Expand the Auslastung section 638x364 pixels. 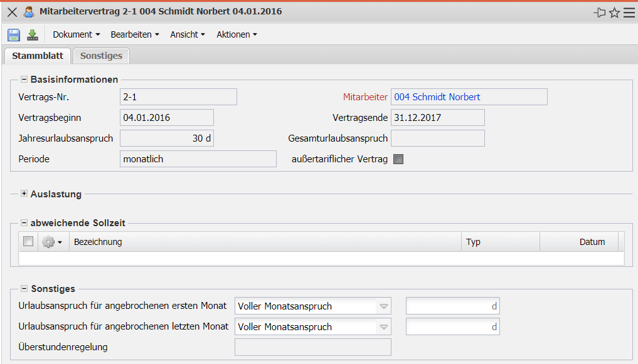pyautogui.click(x=24, y=194)
